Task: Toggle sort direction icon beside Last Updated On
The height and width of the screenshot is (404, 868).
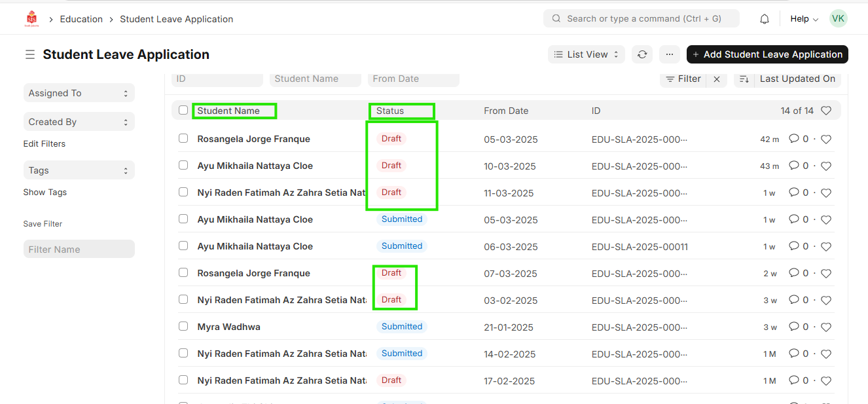Action: [x=744, y=79]
